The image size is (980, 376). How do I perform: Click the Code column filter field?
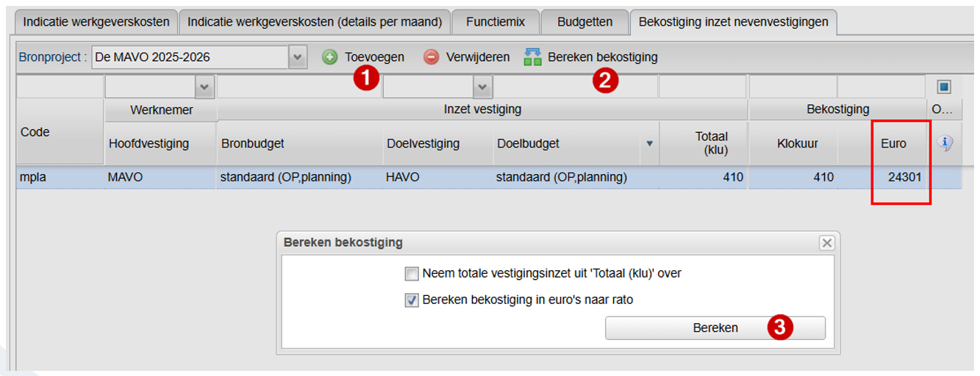point(60,87)
